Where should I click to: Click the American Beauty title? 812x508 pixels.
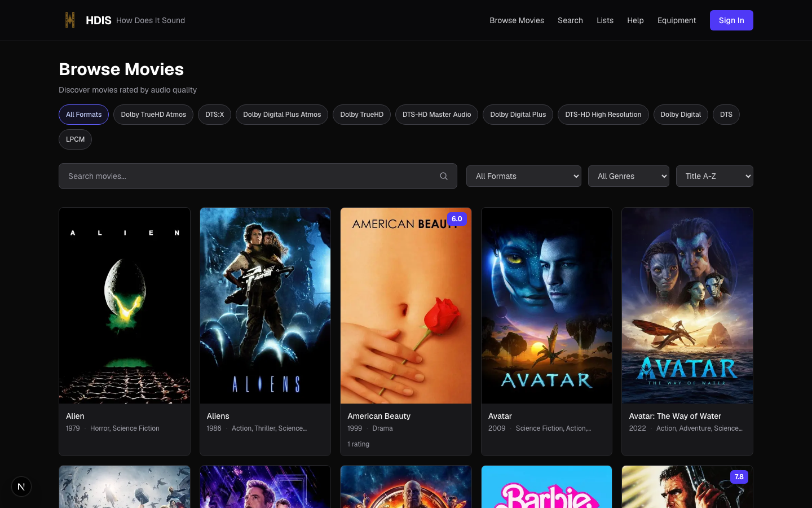(379, 416)
